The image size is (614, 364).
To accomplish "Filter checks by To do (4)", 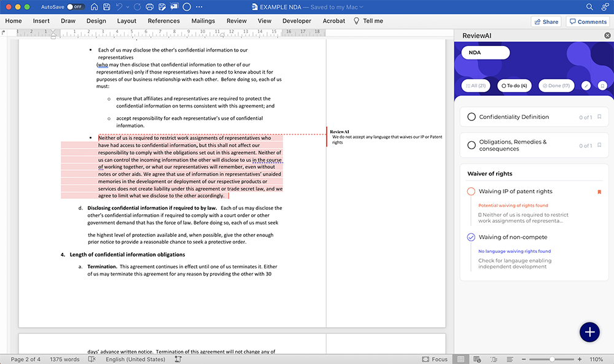I will 515,86.
